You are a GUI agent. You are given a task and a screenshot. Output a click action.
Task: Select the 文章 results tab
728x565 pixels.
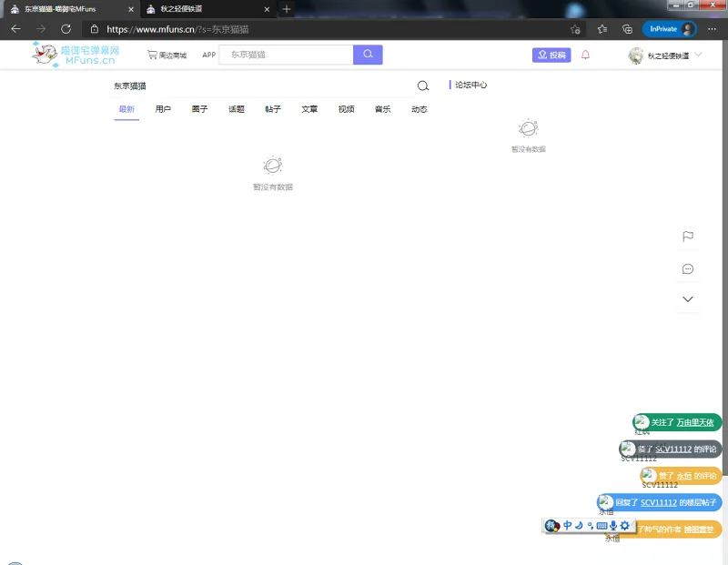[309, 109]
